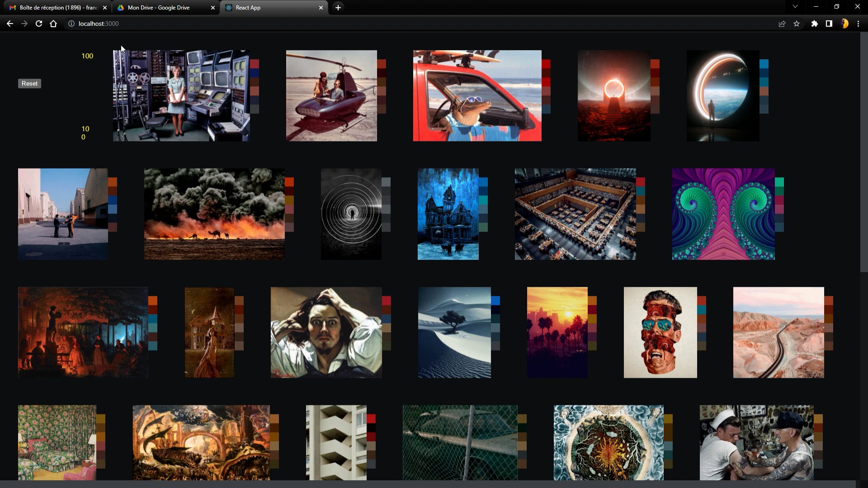Select the burning oil field camels image
This screenshot has height=488, width=868.
(214, 214)
